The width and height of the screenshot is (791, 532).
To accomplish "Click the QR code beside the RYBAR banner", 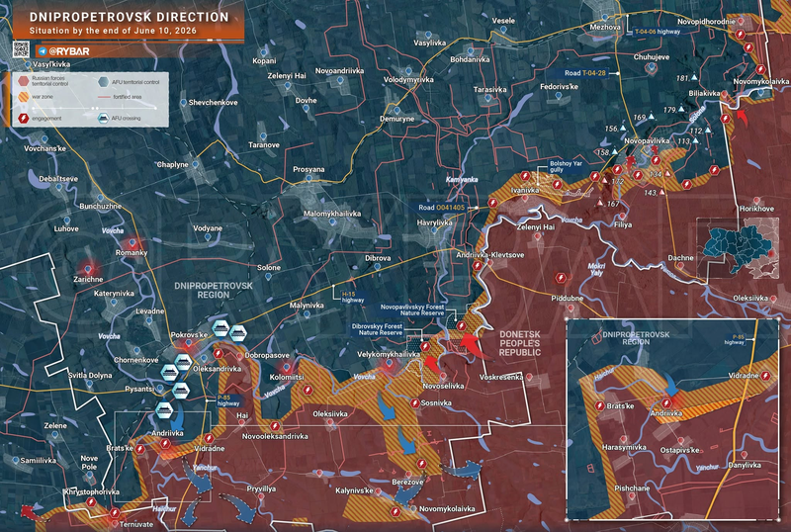I will (21, 50).
